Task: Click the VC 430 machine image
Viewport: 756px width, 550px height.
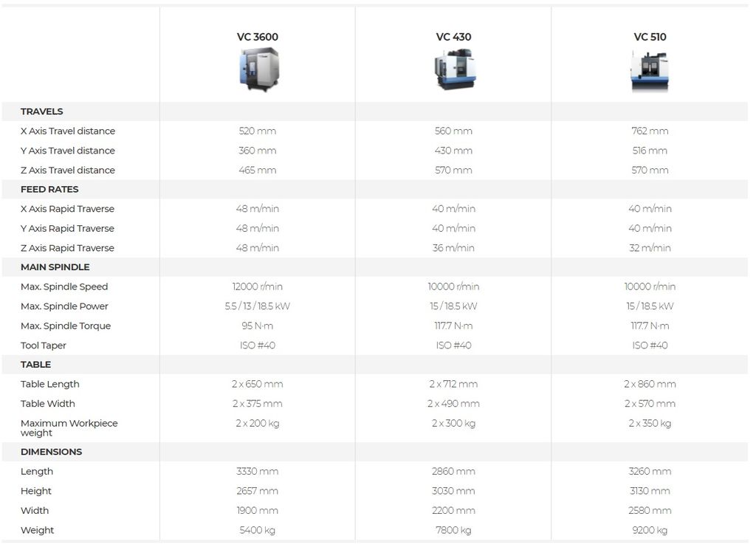Action: [455, 69]
